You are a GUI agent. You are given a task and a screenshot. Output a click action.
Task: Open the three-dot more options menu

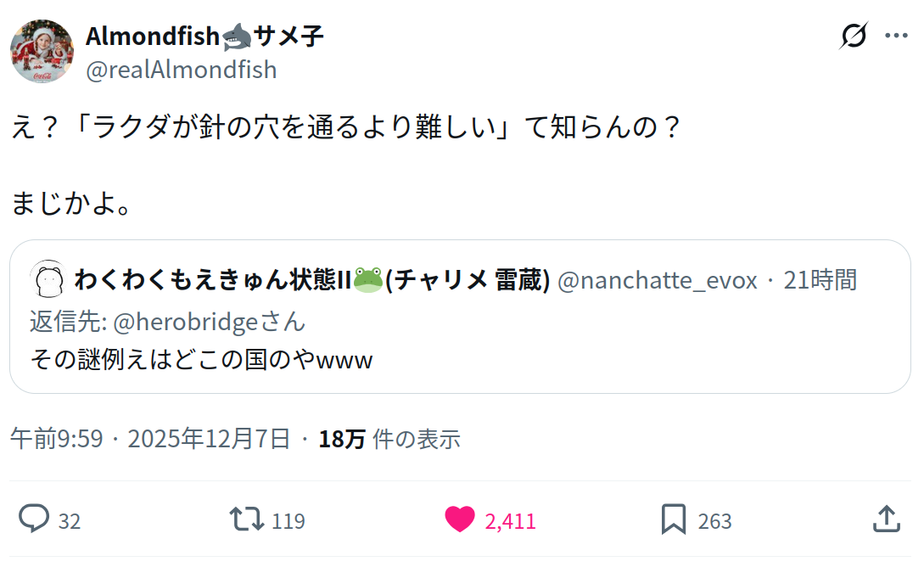coord(897,36)
